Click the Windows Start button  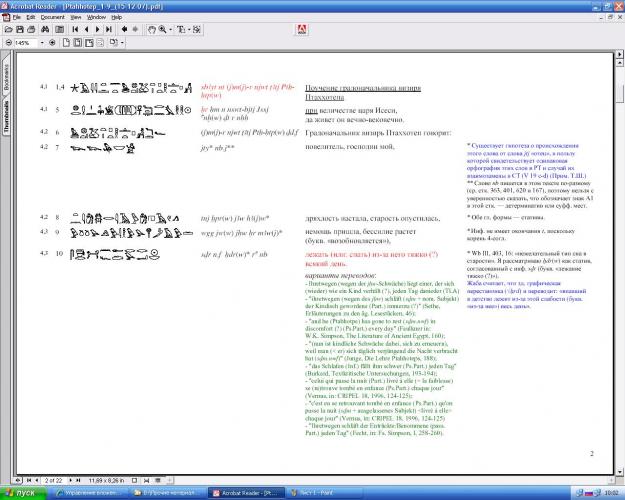[x=22, y=493]
